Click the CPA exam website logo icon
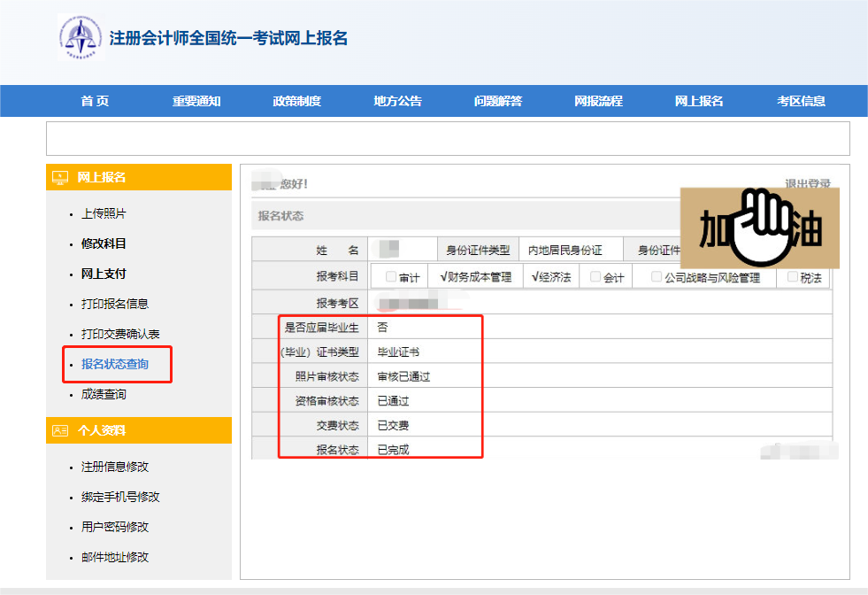 [81, 37]
